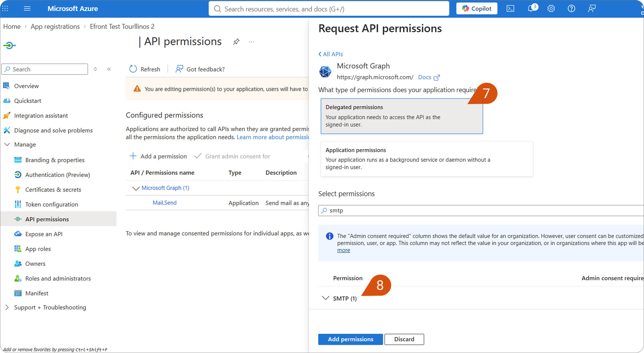
Task: Go back to All APIs
Action: pos(330,54)
